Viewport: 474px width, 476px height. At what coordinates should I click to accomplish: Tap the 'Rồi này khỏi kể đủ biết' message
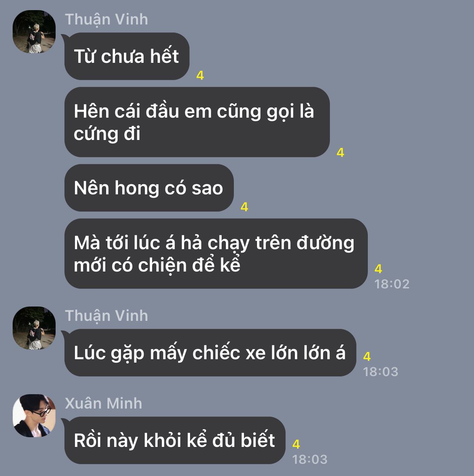[x=175, y=440]
